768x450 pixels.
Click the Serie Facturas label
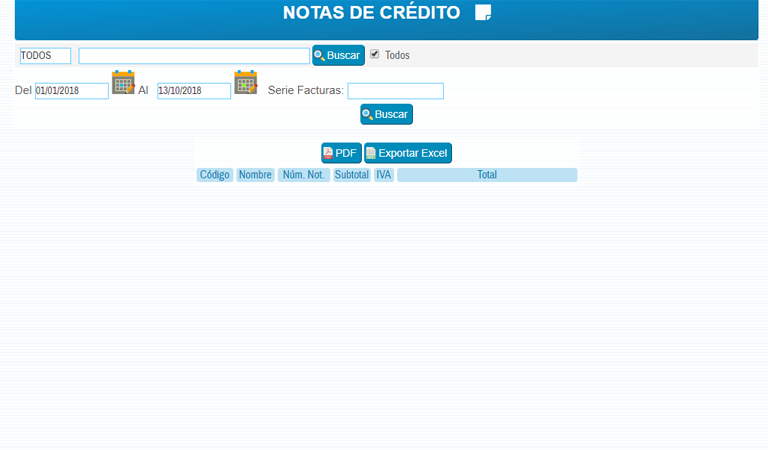[306, 90]
